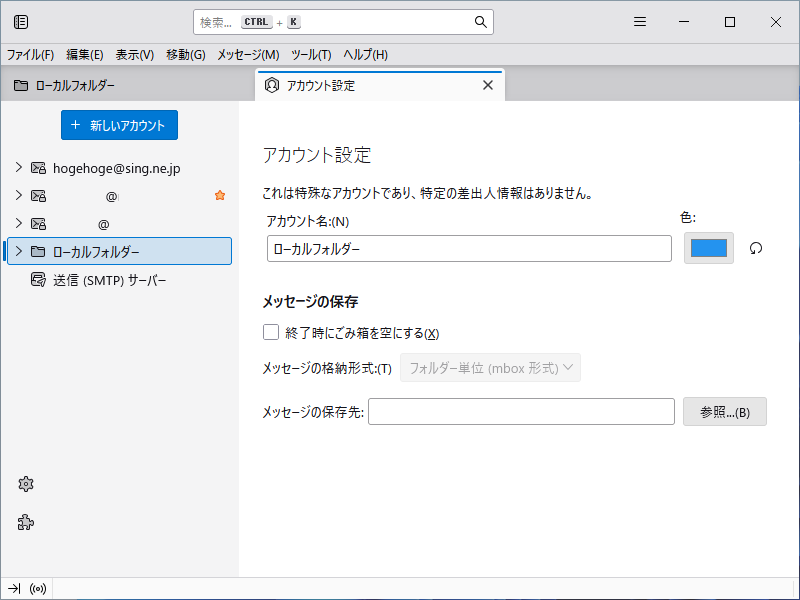Expand the hogehoge@sing.ne.jp account
The width and height of the screenshot is (800, 600).
[x=18, y=168]
